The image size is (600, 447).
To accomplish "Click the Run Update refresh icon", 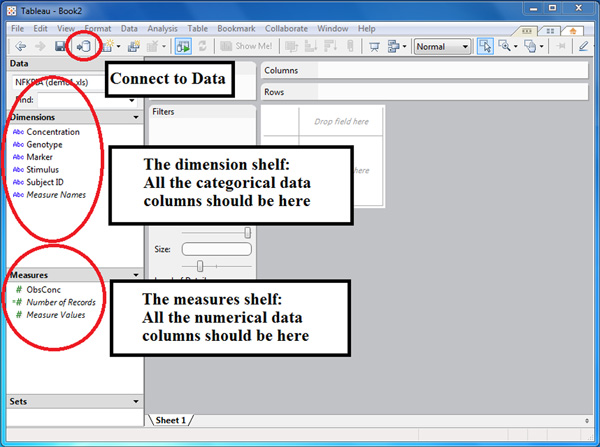I will click(202, 46).
